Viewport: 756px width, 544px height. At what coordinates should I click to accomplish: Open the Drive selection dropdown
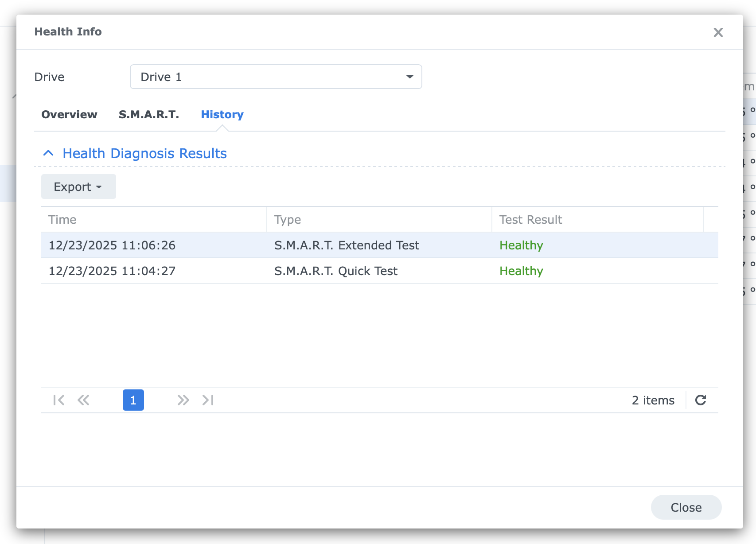pos(276,77)
